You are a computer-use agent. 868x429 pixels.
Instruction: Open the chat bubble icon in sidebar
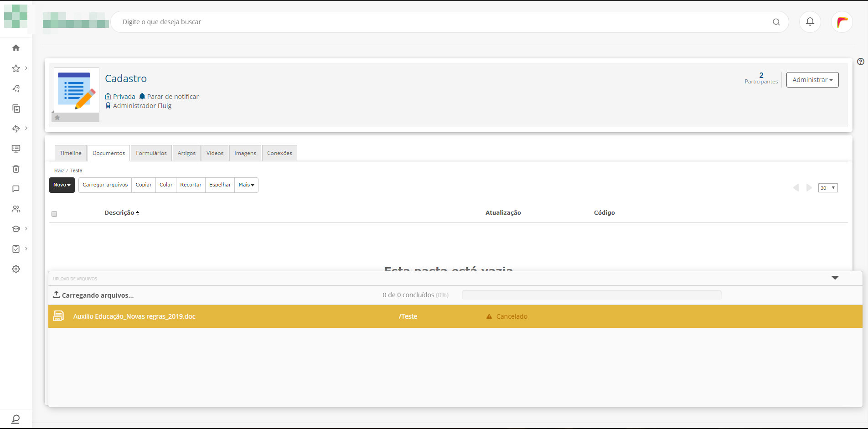[x=16, y=189]
